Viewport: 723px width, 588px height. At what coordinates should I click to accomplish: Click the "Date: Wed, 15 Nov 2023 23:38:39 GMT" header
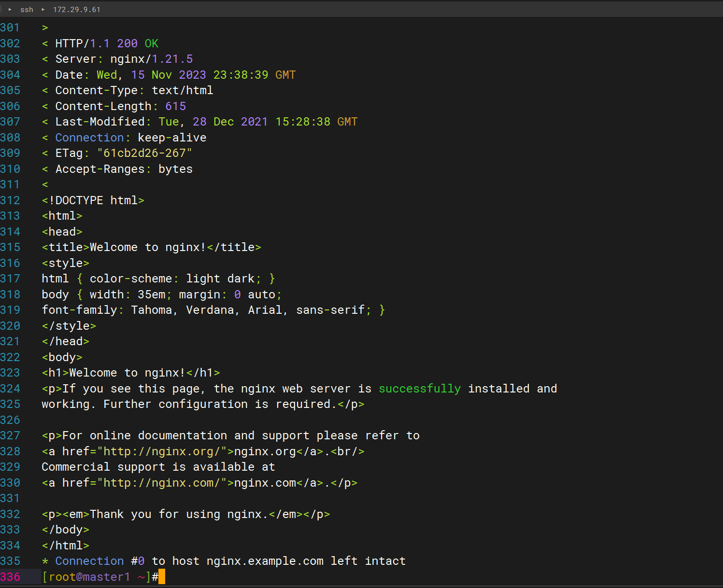(x=169, y=75)
